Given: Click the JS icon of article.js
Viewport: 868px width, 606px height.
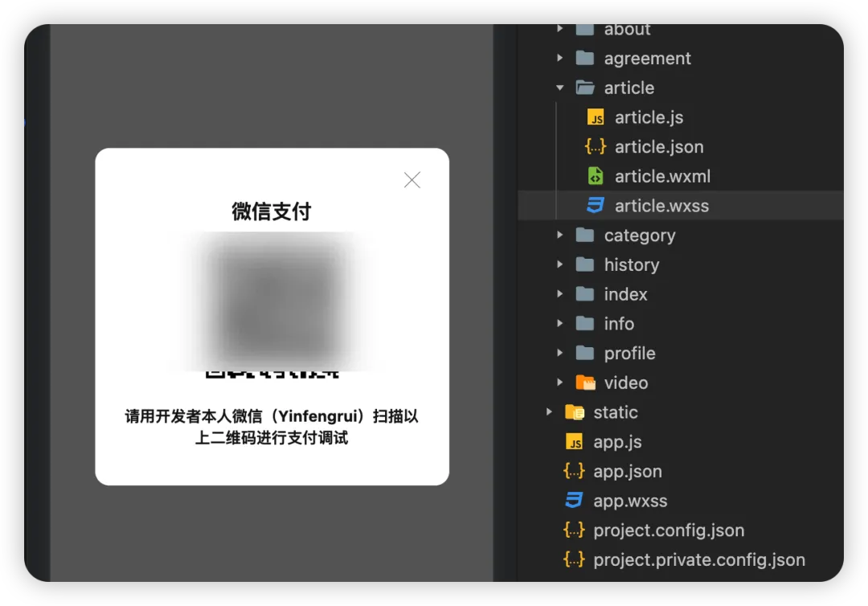Looking at the screenshot, I should pyautogui.click(x=596, y=117).
